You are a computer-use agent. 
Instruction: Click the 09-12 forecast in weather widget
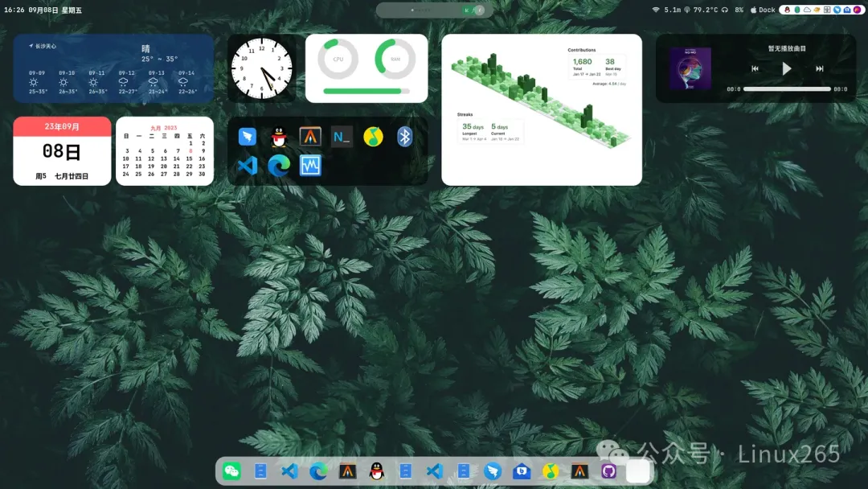coord(127,82)
